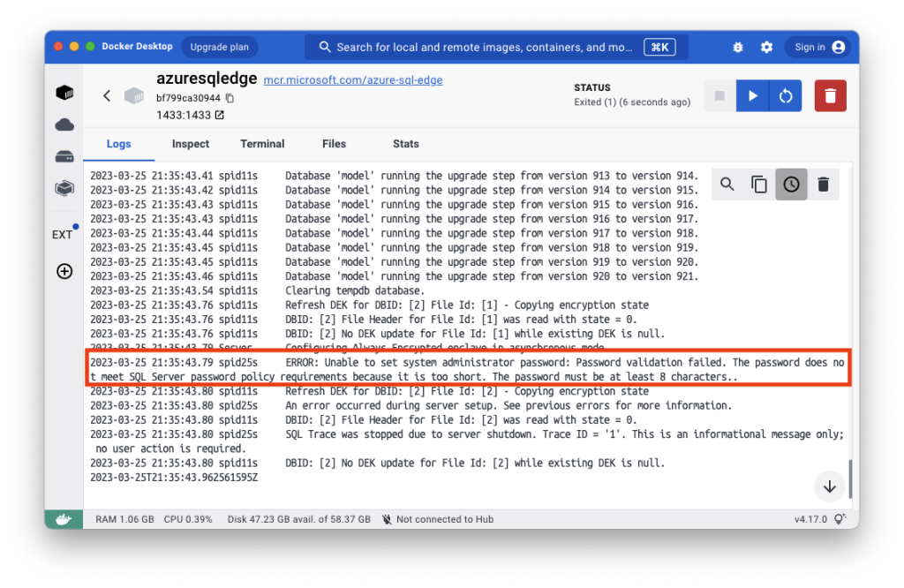This screenshot has width=904, height=588.
Task: Clear the logs with trash icon
Action: [x=824, y=185]
